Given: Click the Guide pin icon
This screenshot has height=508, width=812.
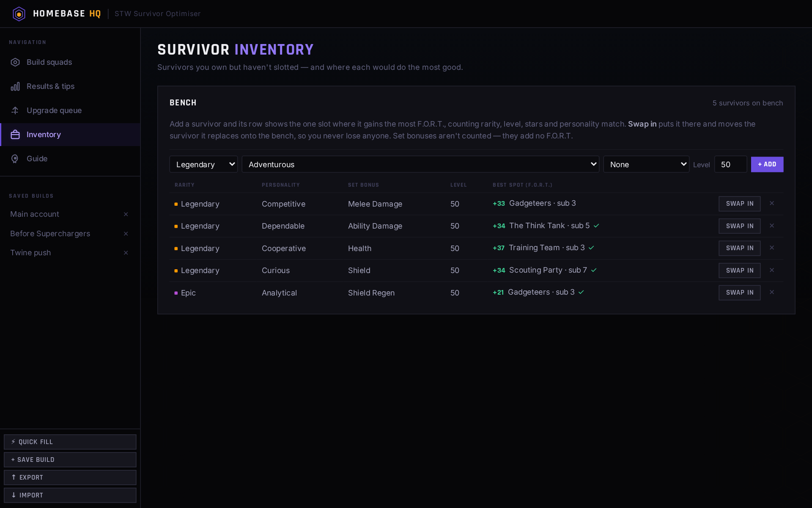Looking at the screenshot, I should pyautogui.click(x=15, y=159).
